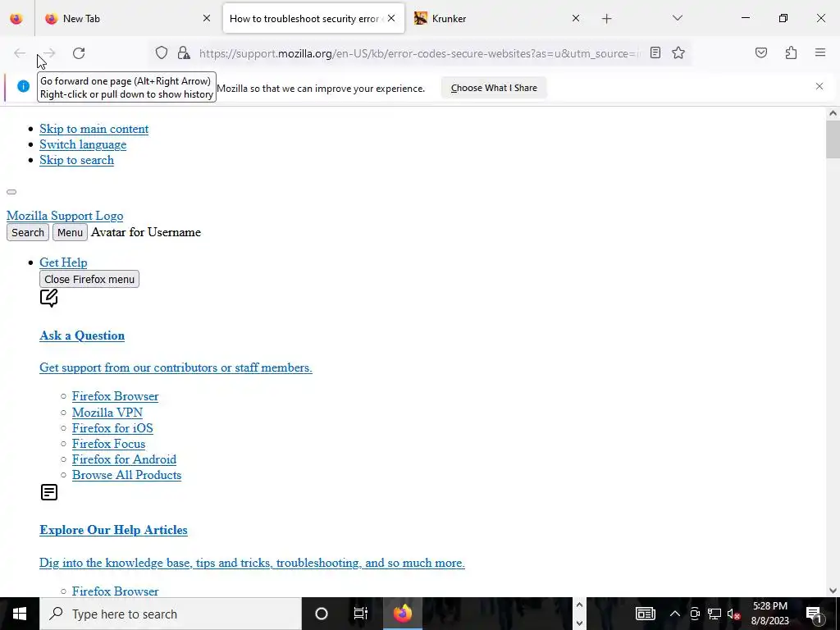Screen dimensions: 840x630
Task: Switch to the New Tab tab
Action: (x=127, y=18)
